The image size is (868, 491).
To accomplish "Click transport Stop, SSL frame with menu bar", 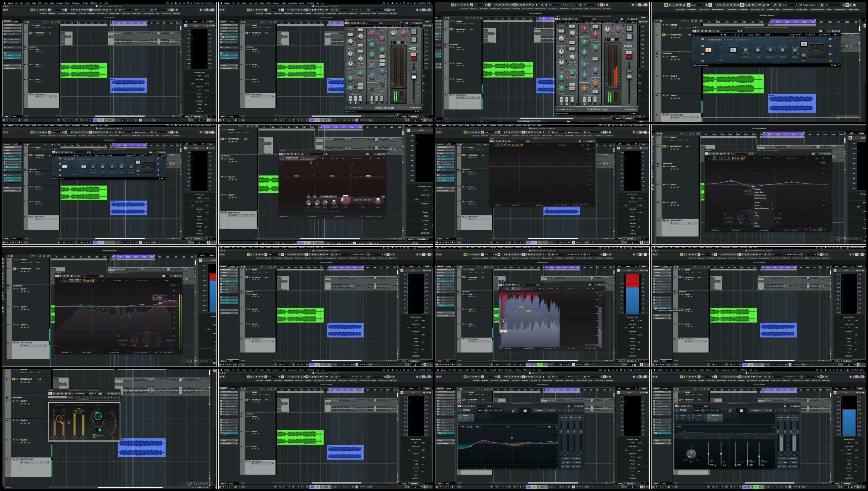I will pos(317,120).
